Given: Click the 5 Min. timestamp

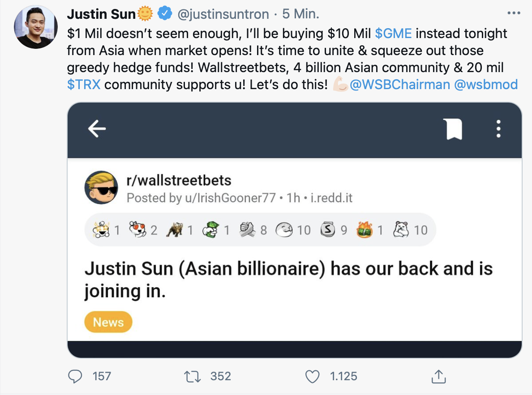Looking at the screenshot, I should 301,14.
